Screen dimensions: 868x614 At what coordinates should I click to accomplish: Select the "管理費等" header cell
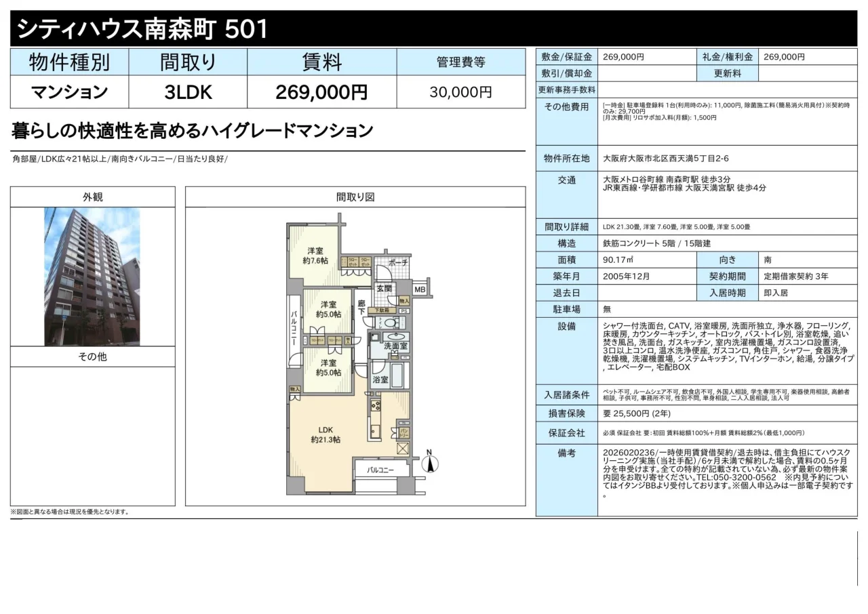tap(461, 62)
